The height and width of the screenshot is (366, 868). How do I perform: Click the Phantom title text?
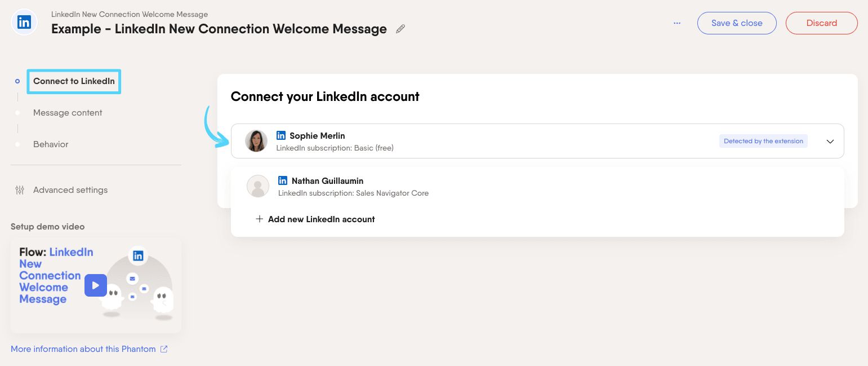point(219,29)
